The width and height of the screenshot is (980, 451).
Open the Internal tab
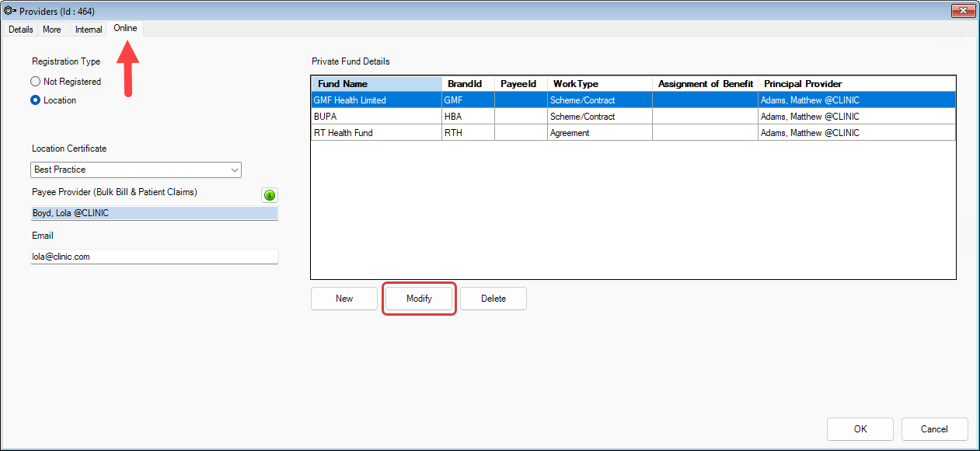89,30
